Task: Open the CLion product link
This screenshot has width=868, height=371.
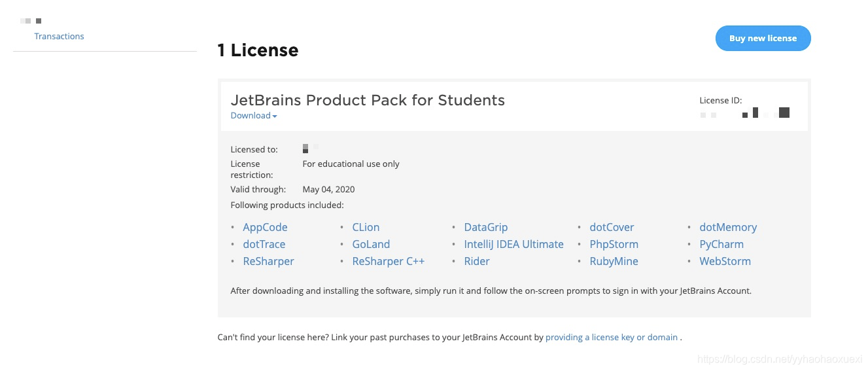Action: tap(366, 227)
